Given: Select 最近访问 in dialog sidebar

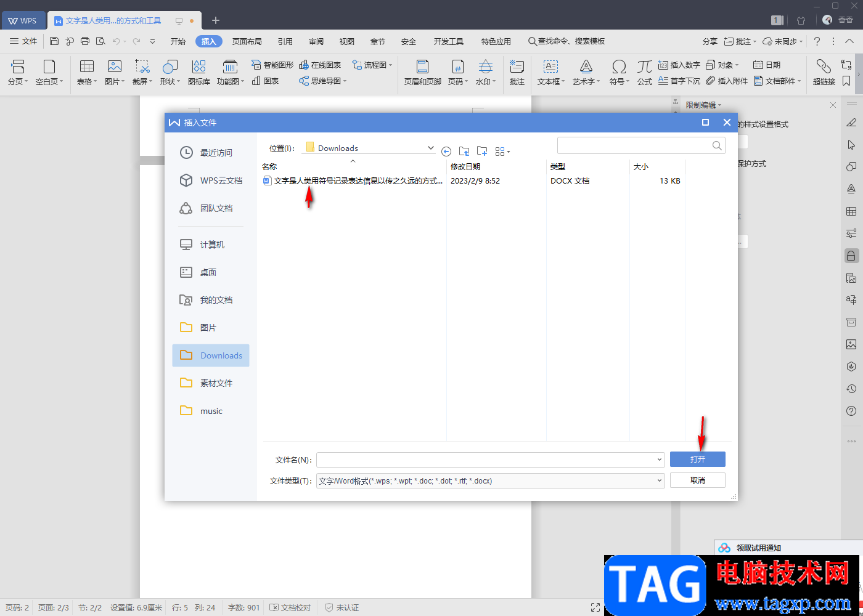Looking at the screenshot, I should coord(211,153).
